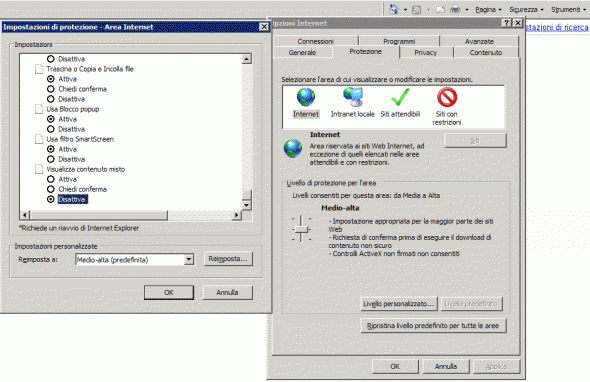
Task: Click the help question mark in Opzioni Internet
Action: click(x=507, y=23)
